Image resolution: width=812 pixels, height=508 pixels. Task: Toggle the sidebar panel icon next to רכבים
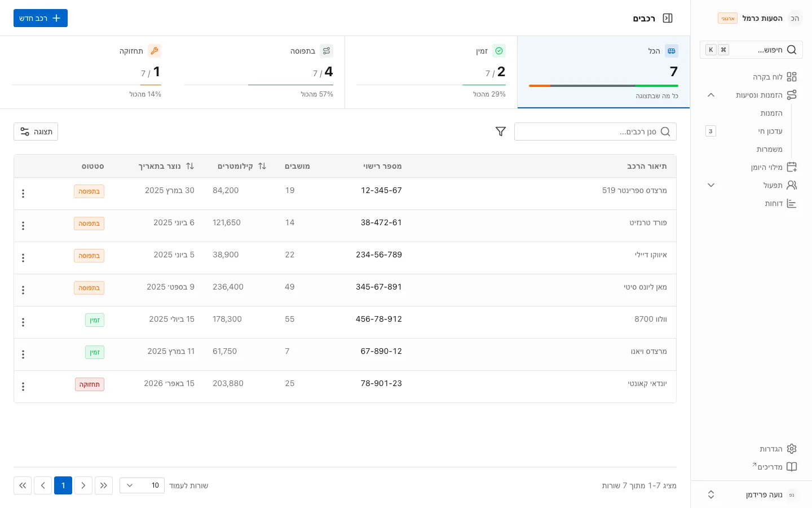[668, 18]
